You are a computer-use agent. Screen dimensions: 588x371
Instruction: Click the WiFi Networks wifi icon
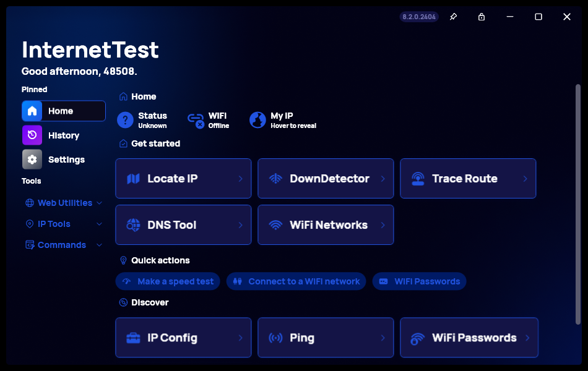pos(275,225)
